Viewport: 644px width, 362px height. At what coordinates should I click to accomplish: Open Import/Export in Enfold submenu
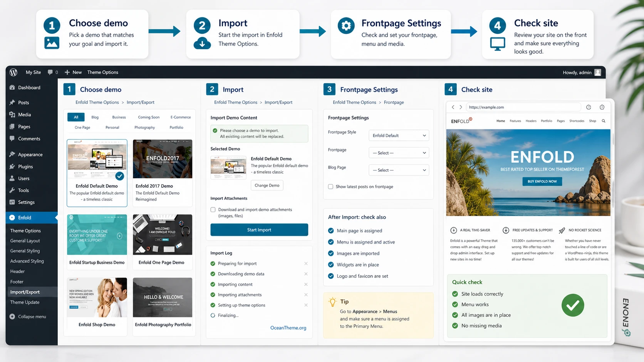[x=25, y=292]
